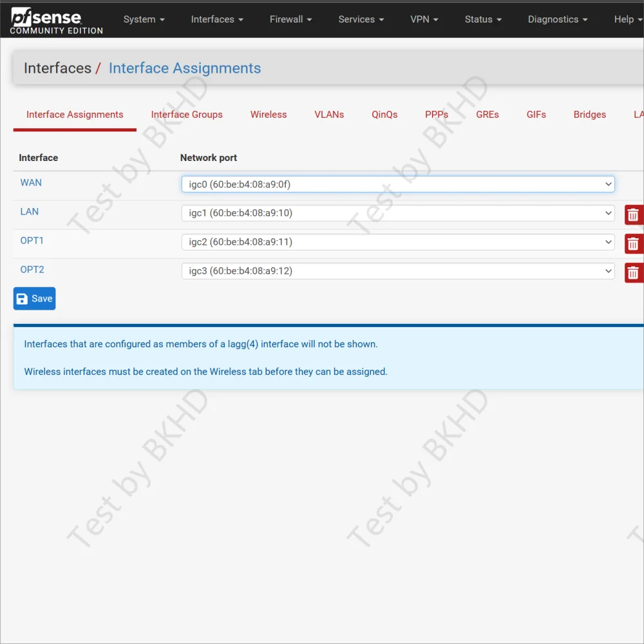Select the Wireless tab
Viewport: 644px width, 644px height.
[269, 115]
